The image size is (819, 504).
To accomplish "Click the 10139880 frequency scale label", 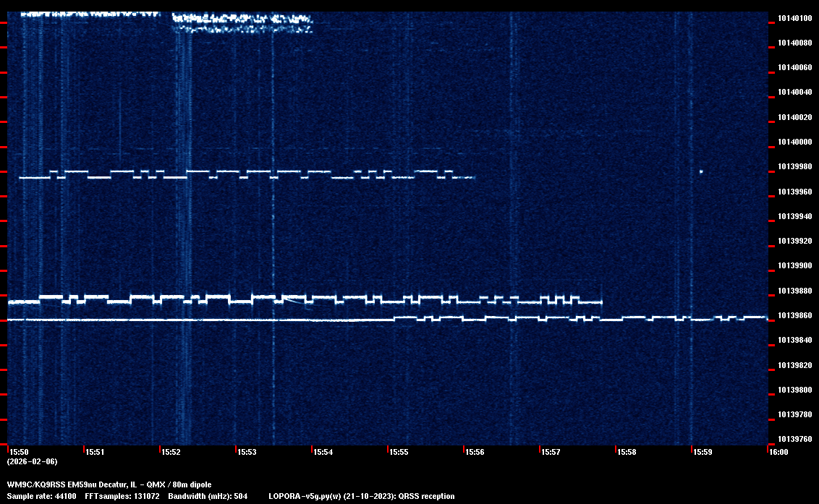I will [794, 291].
